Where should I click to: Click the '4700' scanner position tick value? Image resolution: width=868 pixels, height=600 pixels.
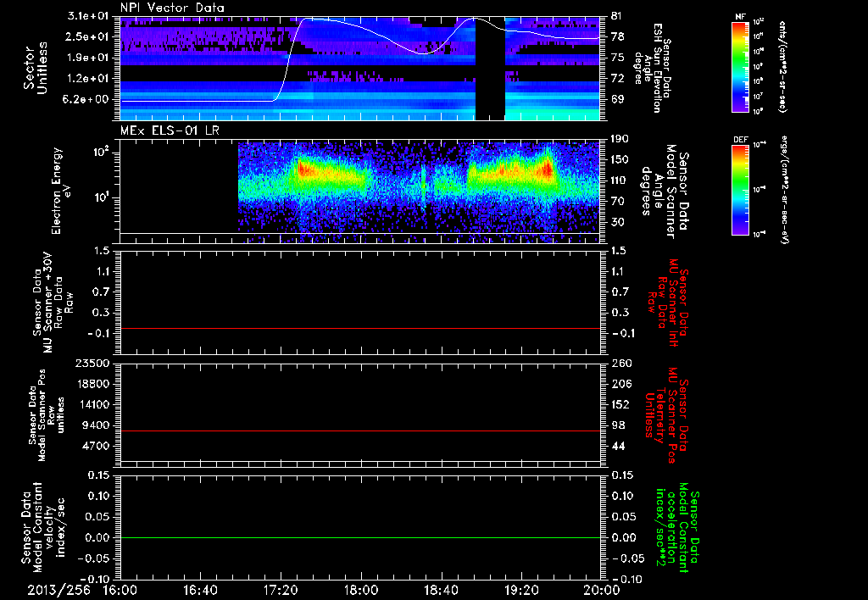click(97, 446)
